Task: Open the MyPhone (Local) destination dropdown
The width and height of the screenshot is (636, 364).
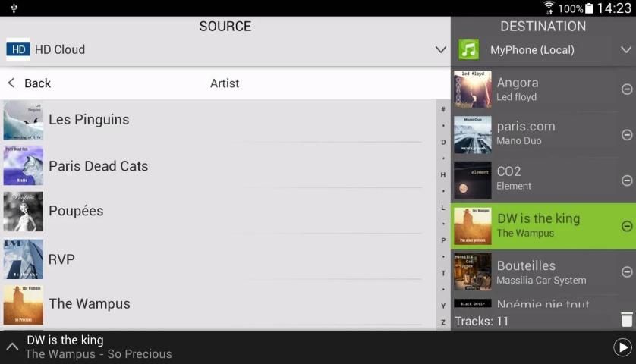Action: pos(626,49)
